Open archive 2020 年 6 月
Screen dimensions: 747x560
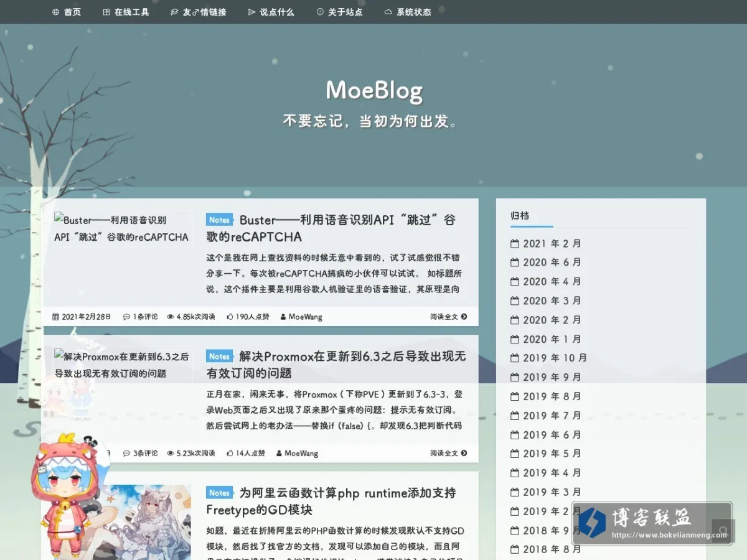547,263
